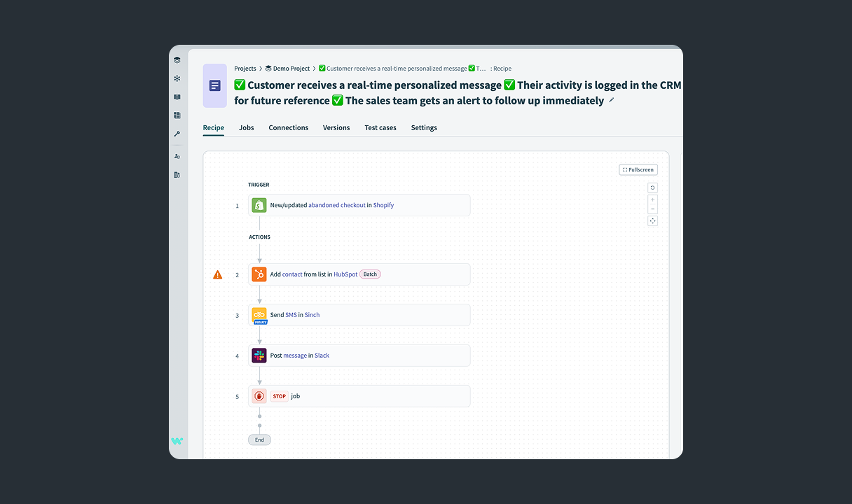Click the message link in step 4
The image size is (852, 504).
295,356
